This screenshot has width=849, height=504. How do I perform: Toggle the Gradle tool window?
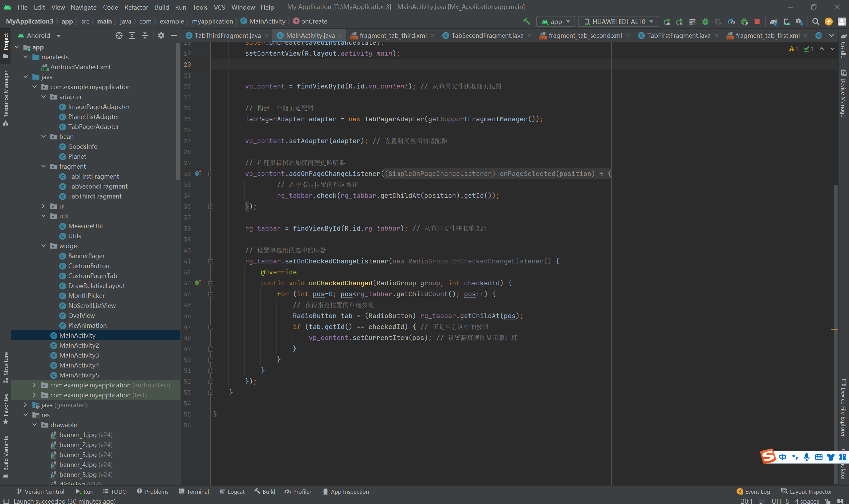(x=843, y=46)
